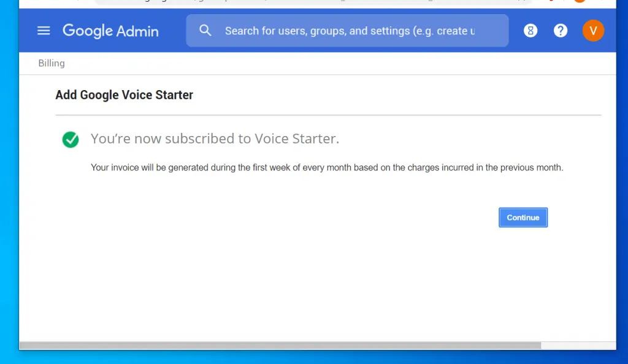
Task: Open the tasks hourglass icon
Action: tap(530, 31)
